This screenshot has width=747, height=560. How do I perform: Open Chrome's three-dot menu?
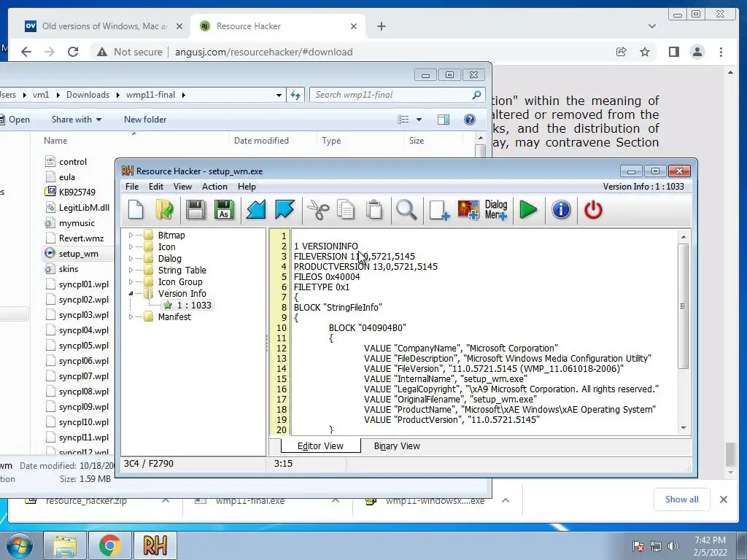pyautogui.click(x=721, y=52)
